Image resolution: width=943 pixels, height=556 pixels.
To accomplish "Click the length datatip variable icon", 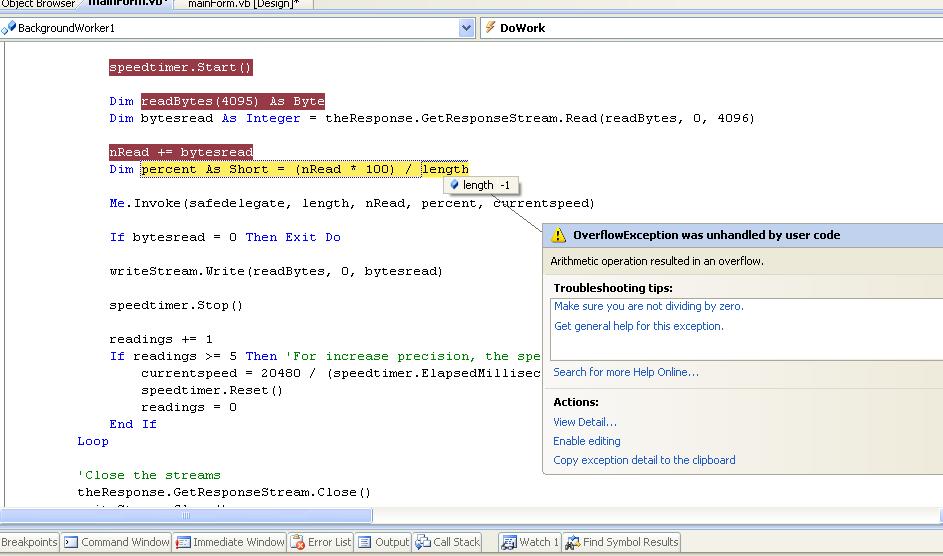I will [455, 185].
